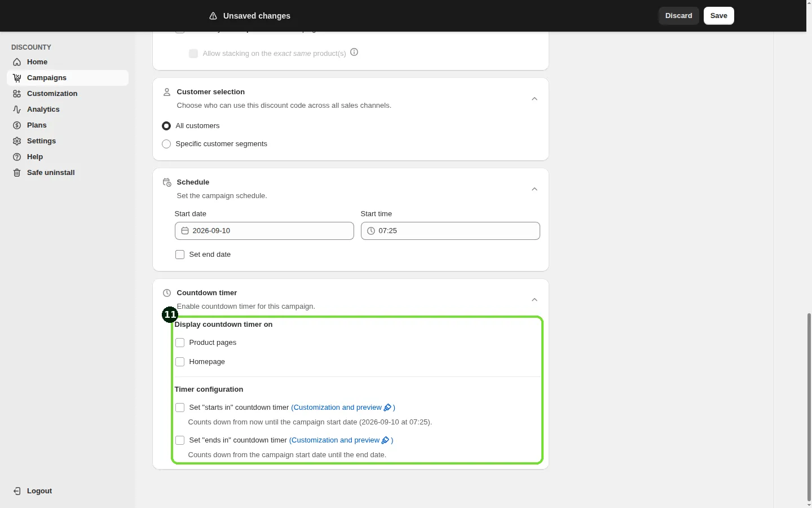This screenshot has width=812, height=508.
Task: Click the page vertical scrollbar thumb
Action: click(x=809, y=406)
